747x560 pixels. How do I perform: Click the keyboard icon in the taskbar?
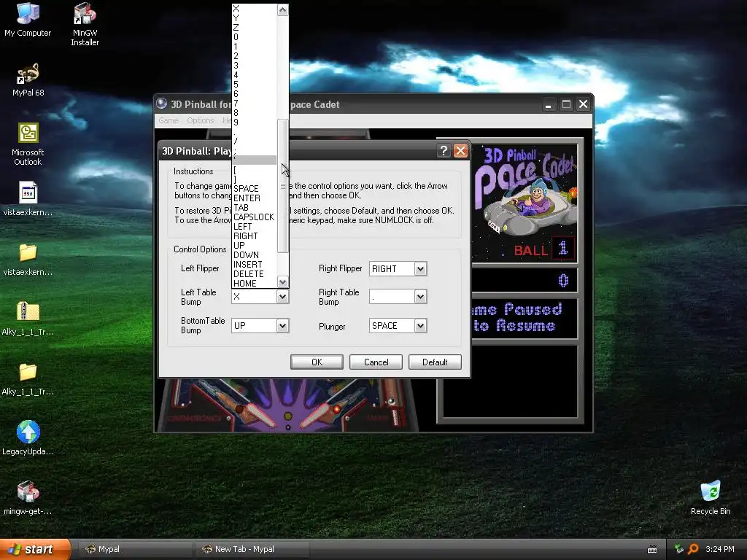[652, 550]
